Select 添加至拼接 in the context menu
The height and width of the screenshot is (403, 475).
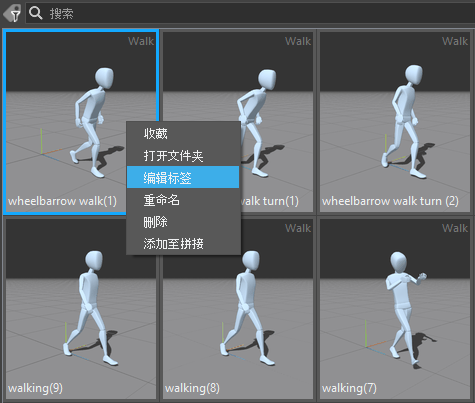tap(183, 243)
